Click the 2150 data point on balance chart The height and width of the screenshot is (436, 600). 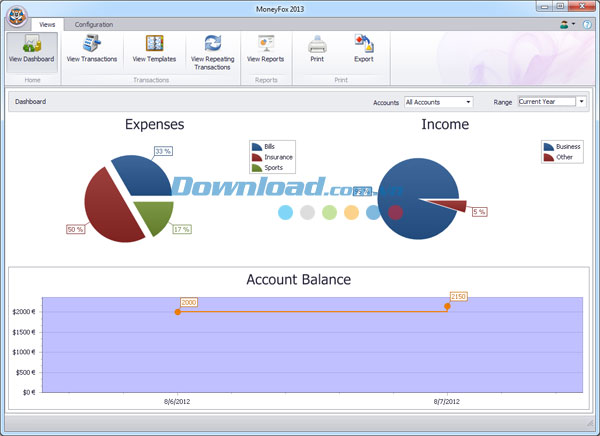tap(447, 306)
